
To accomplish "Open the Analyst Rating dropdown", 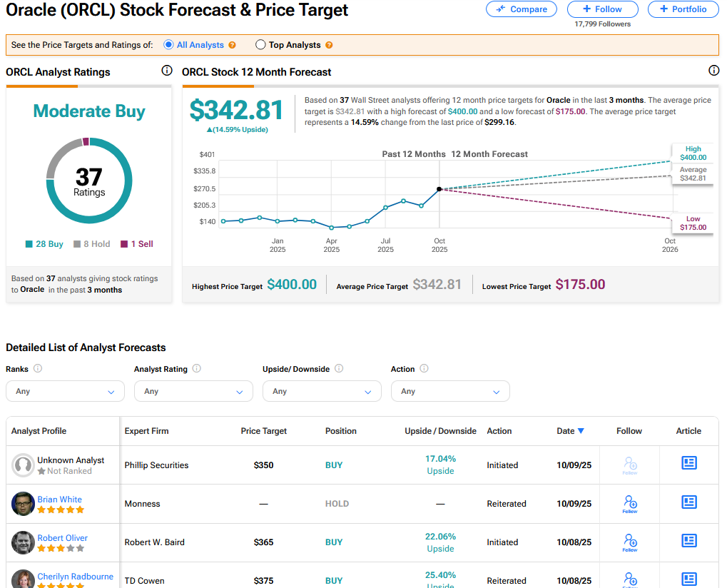I will (x=193, y=391).
